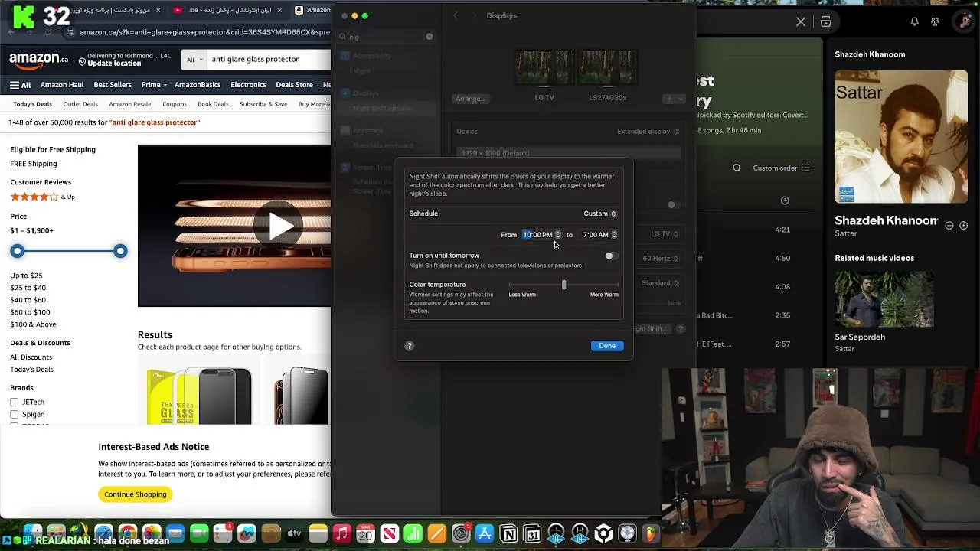The height and width of the screenshot is (551, 980).
Task: Open Amazon Resale in the subnav
Action: click(x=129, y=104)
